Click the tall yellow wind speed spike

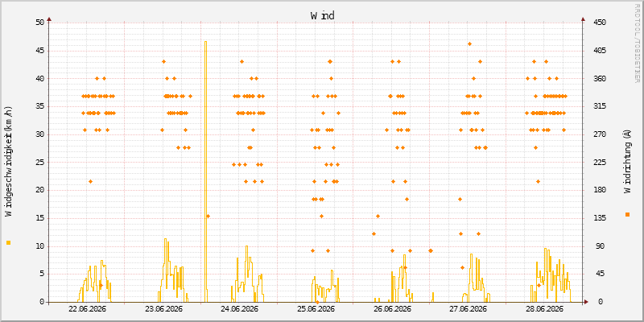pos(205,171)
